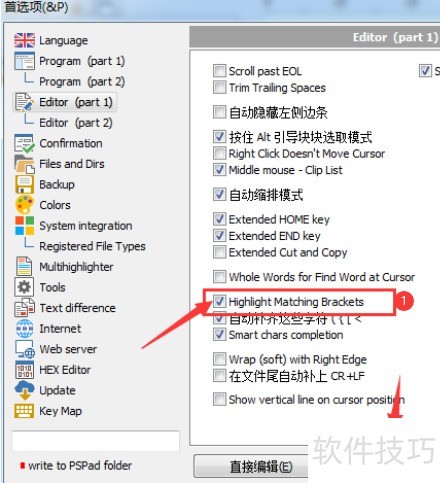The image size is (440, 483).
Task: Open the Language flag icon
Action: click(24, 41)
